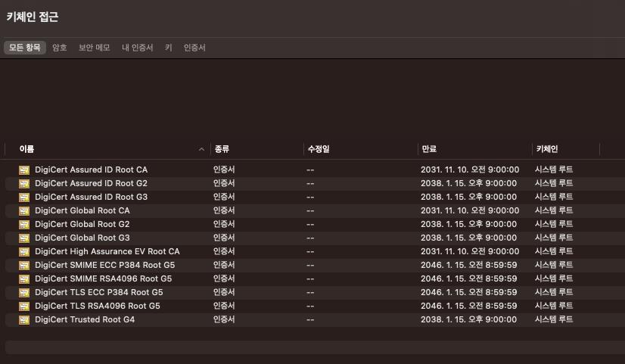Click 시스템 루트 cell of DigiCert SMIME RSA4096 Root G5
Screen dimensions: 625x364
pyautogui.click(x=554, y=278)
